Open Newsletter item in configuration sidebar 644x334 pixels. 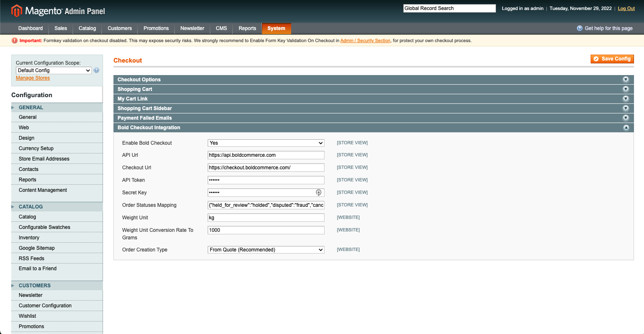coord(57,295)
